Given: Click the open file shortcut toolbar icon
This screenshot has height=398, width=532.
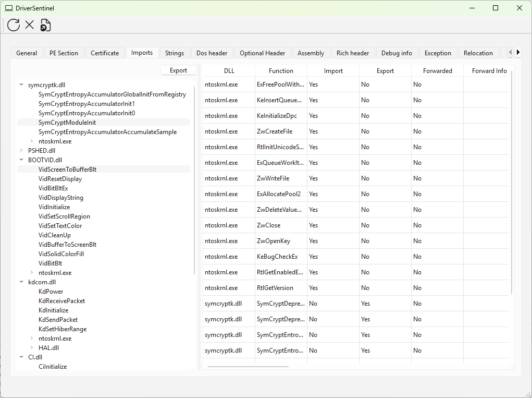Looking at the screenshot, I should tap(46, 25).
